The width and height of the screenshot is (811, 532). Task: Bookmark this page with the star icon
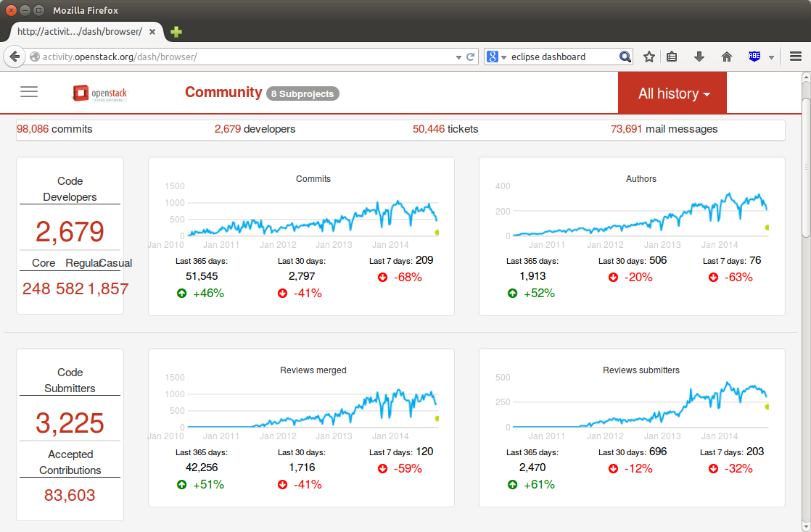[649, 57]
